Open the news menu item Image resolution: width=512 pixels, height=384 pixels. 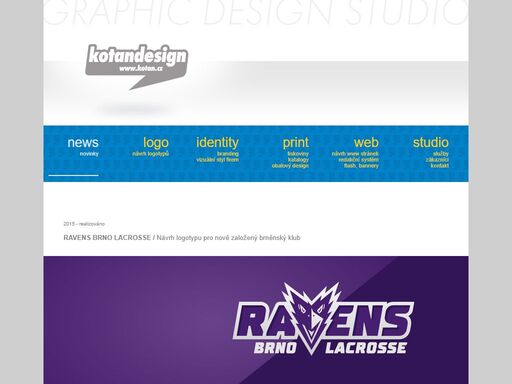pos(83,142)
